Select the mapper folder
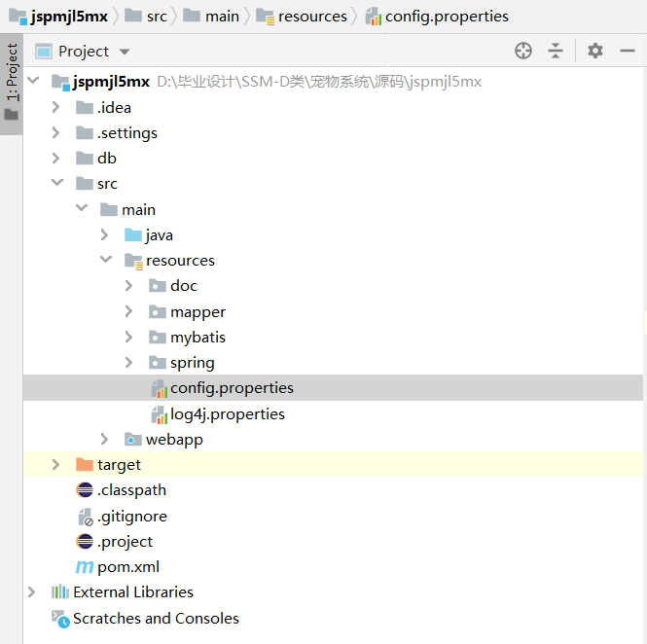 click(x=198, y=312)
